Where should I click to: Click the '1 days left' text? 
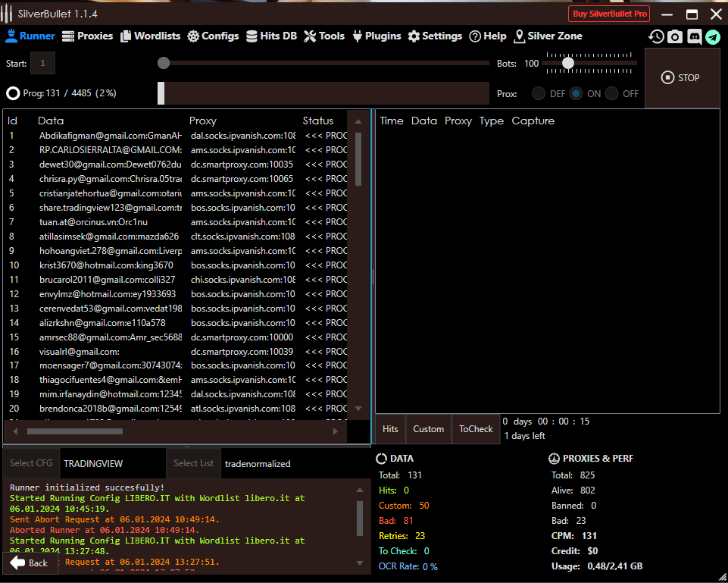[525, 436]
